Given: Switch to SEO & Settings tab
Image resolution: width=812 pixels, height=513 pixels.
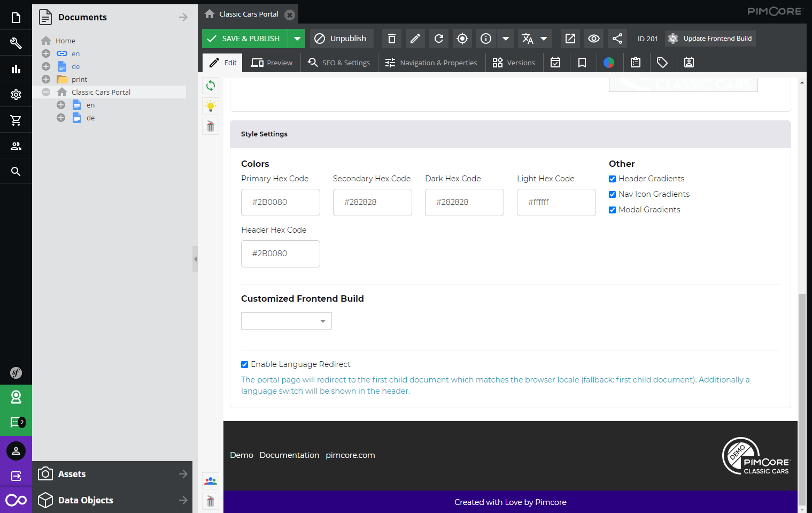Looking at the screenshot, I should (x=339, y=63).
